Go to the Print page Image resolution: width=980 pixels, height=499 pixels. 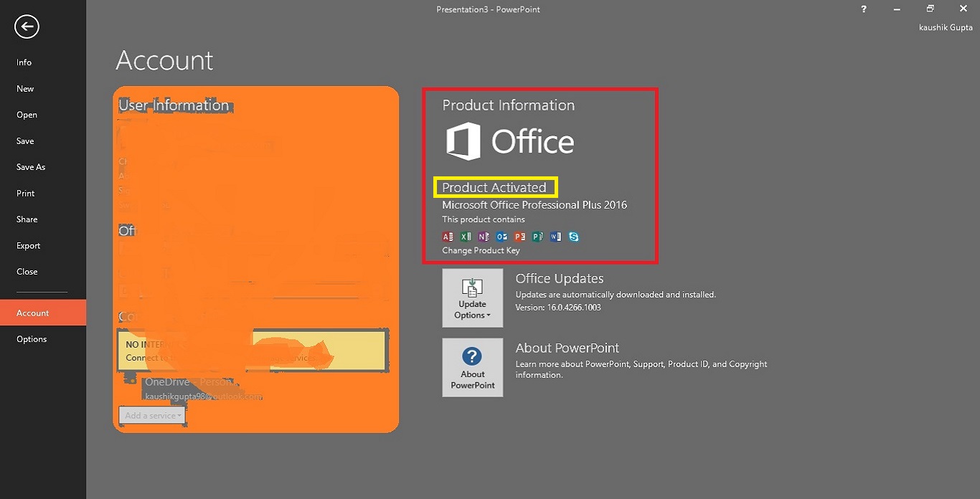click(x=43, y=194)
